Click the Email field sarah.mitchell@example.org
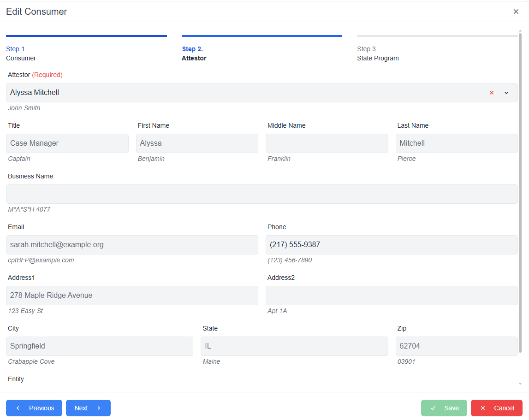Image resolution: width=529 pixels, height=420 pixels. (132, 245)
